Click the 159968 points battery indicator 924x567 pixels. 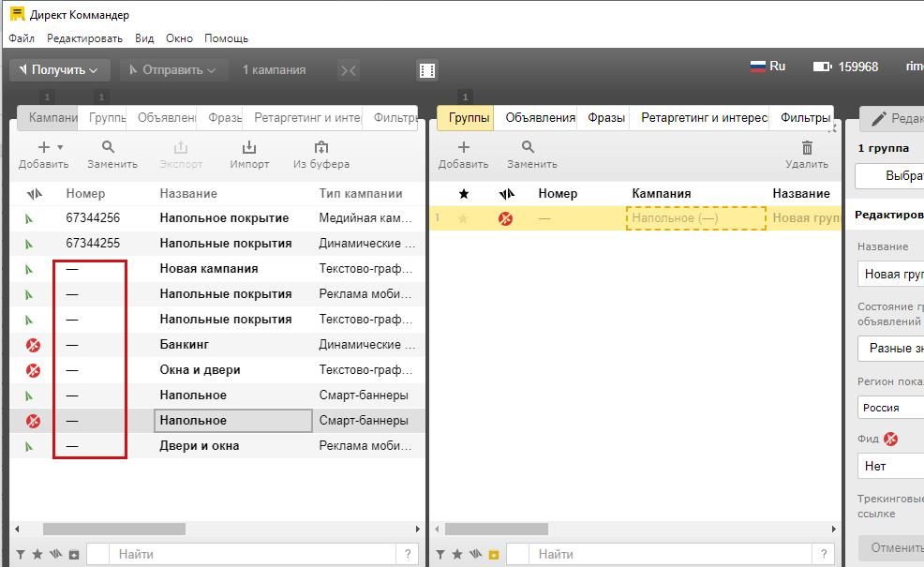(x=845, y=67)
